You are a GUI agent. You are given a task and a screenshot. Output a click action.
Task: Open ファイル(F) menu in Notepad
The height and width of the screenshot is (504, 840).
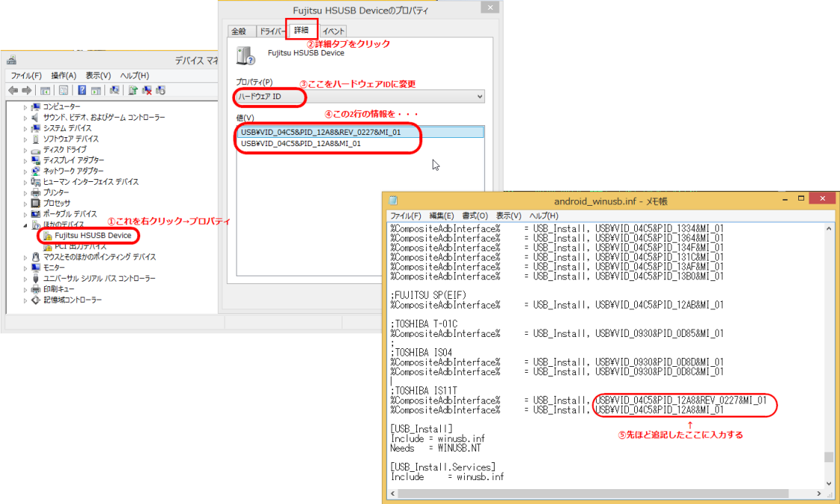[406, 215]
